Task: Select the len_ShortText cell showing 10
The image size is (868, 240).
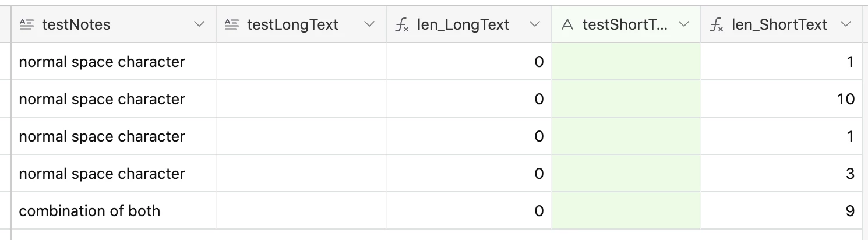Action: (781, 99)
